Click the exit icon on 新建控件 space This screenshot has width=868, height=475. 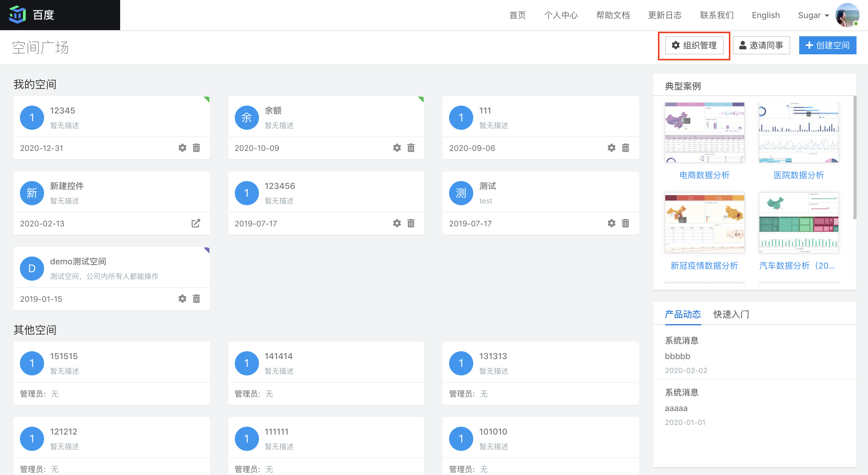[196, 223]
